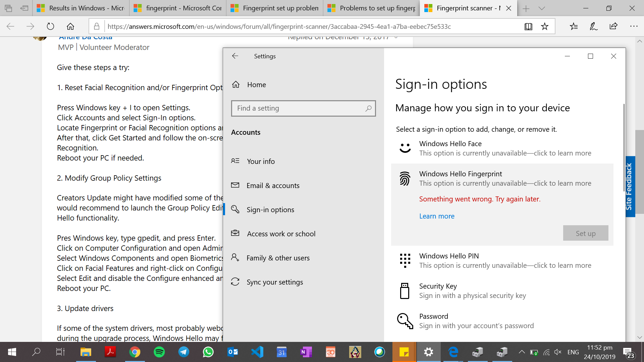644x362 pixels.
Task: Open Edge settings and more menu
Action: click(x=634, y=26)
